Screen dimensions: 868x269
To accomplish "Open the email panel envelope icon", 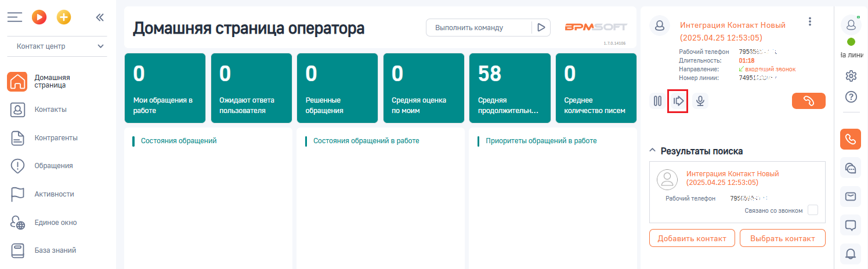I will click(851, 197).
